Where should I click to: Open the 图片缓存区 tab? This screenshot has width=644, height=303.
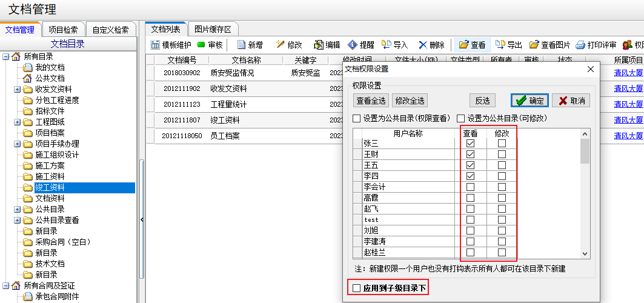coord(213,29)
